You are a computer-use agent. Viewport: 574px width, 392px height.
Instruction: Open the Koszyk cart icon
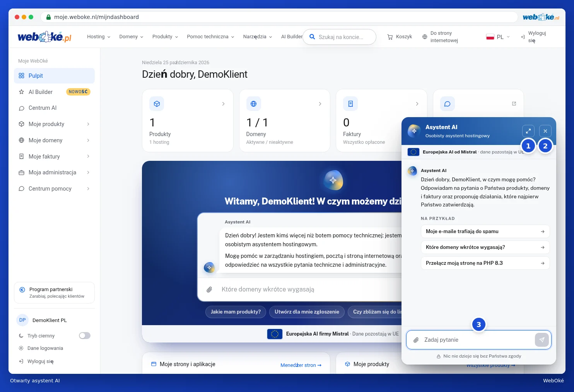(390, 37)
